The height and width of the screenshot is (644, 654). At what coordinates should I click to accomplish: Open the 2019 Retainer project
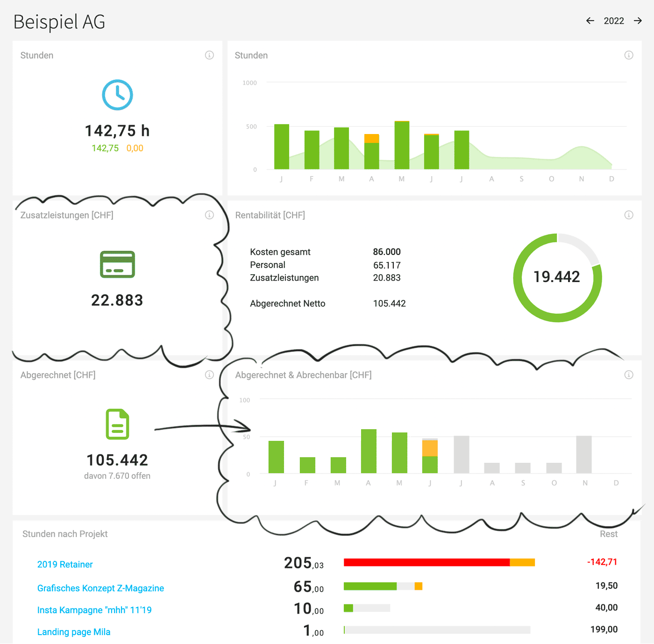[x=65, y=565]
